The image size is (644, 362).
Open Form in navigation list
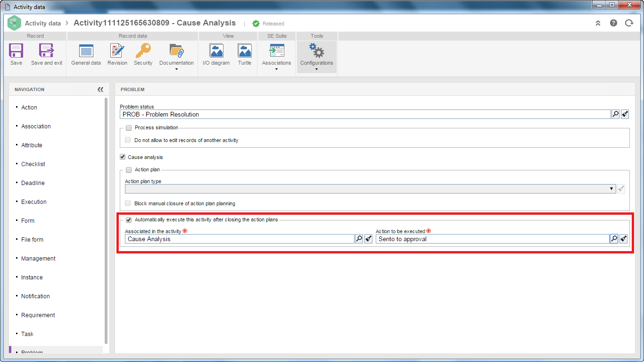(x=28, y=221)
